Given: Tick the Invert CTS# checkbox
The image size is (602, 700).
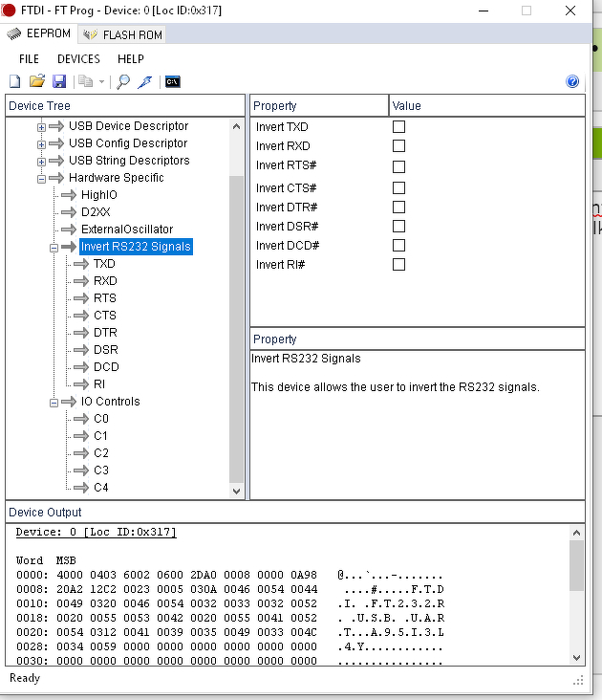Looking at the screenshot, I should [398, 188].
